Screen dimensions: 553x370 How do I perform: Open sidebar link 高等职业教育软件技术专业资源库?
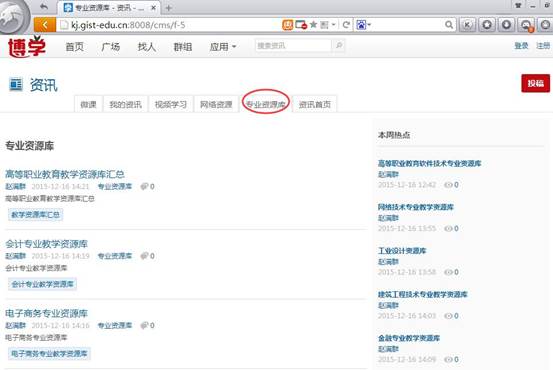pyautogui.click(x=430, y=163)
